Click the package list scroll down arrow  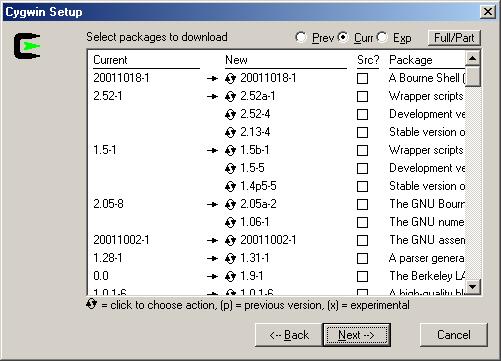point(473,286)
